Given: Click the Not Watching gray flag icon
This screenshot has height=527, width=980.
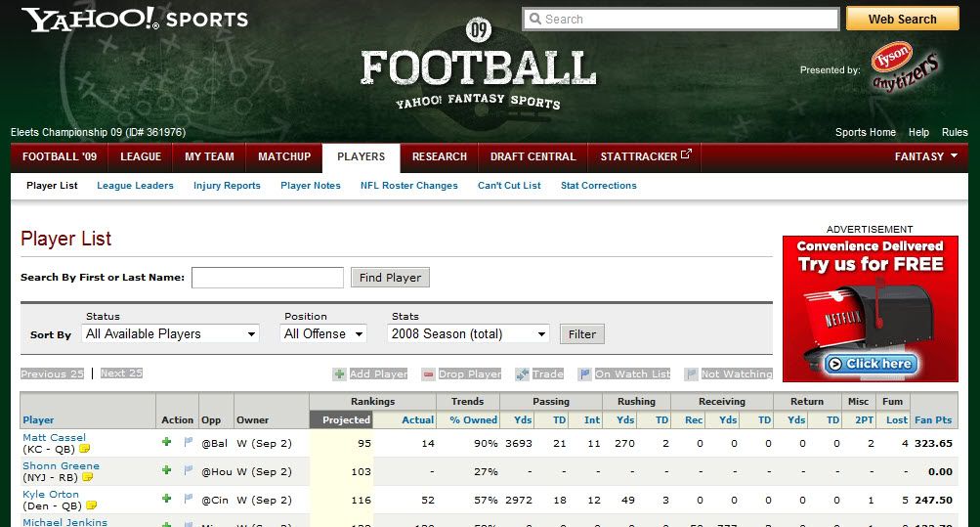Looking at the screenshot, I should click(691, 373).
